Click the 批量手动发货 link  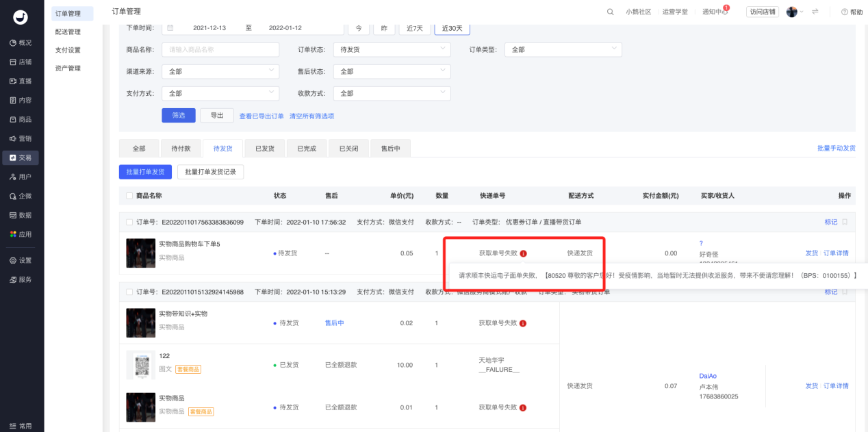(837, 148)
